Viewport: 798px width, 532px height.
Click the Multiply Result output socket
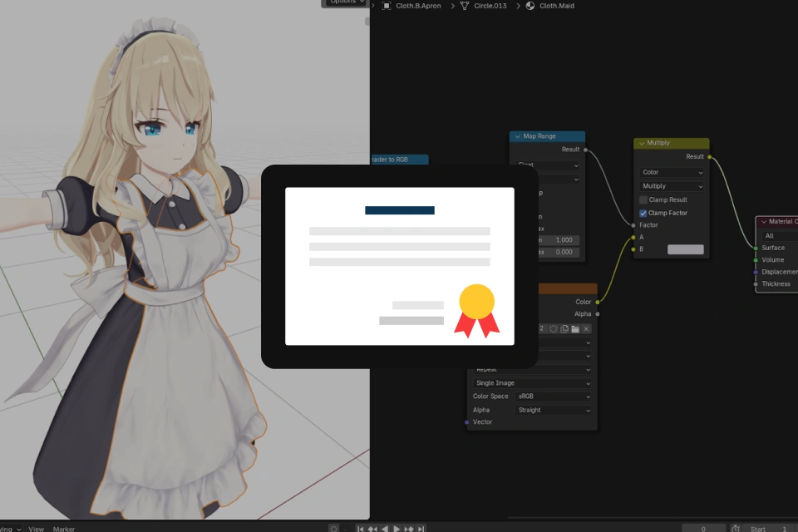[x=709, y=157]
